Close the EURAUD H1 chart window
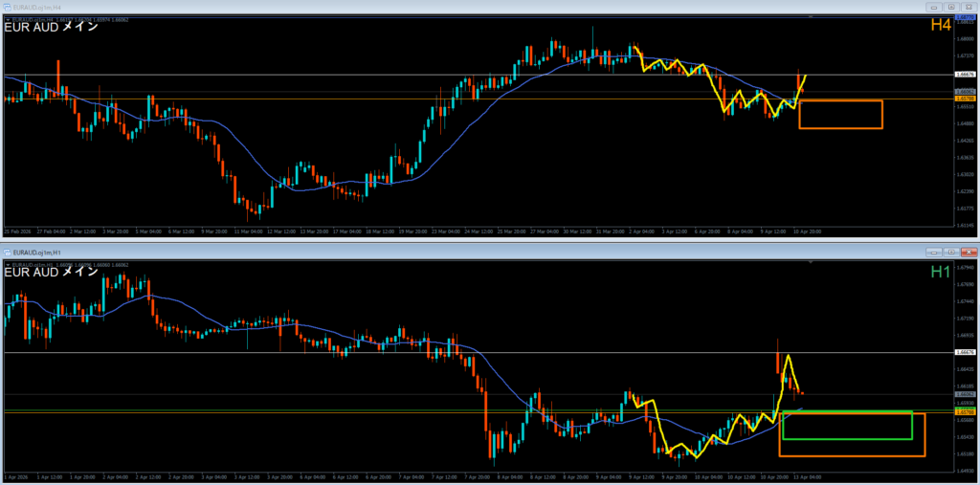980x485 pixels. (x=967, y=251)
